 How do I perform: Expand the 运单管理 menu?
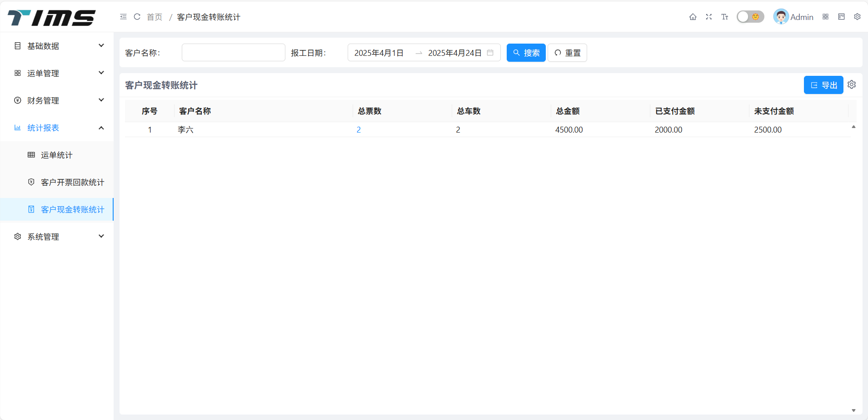[59, 73]
